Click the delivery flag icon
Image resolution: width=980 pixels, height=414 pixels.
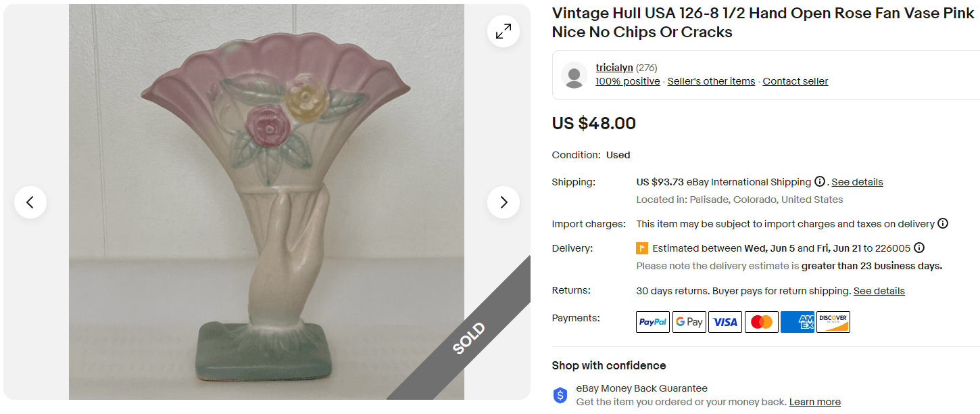(642, 248)
